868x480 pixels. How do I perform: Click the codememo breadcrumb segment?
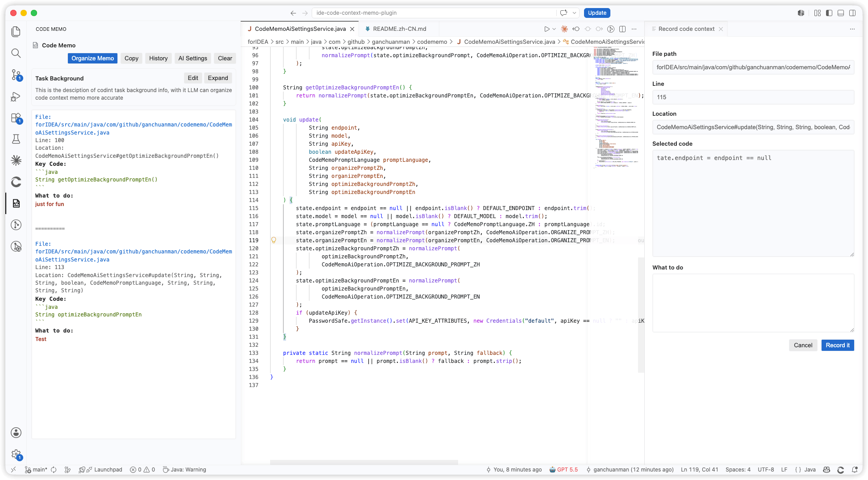pyautogui.click(x=432, y=42)
